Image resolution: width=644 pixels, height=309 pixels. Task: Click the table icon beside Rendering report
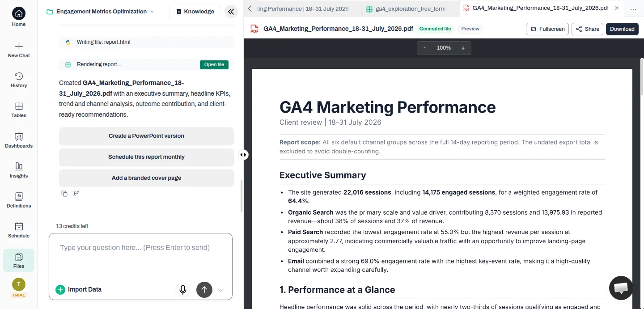point(68,65)
